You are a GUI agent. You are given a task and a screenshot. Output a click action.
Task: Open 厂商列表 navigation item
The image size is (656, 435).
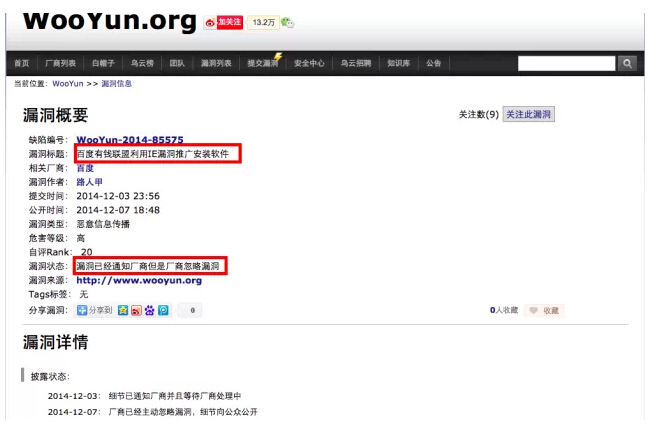pyautogui.click(x=60, y=63)
